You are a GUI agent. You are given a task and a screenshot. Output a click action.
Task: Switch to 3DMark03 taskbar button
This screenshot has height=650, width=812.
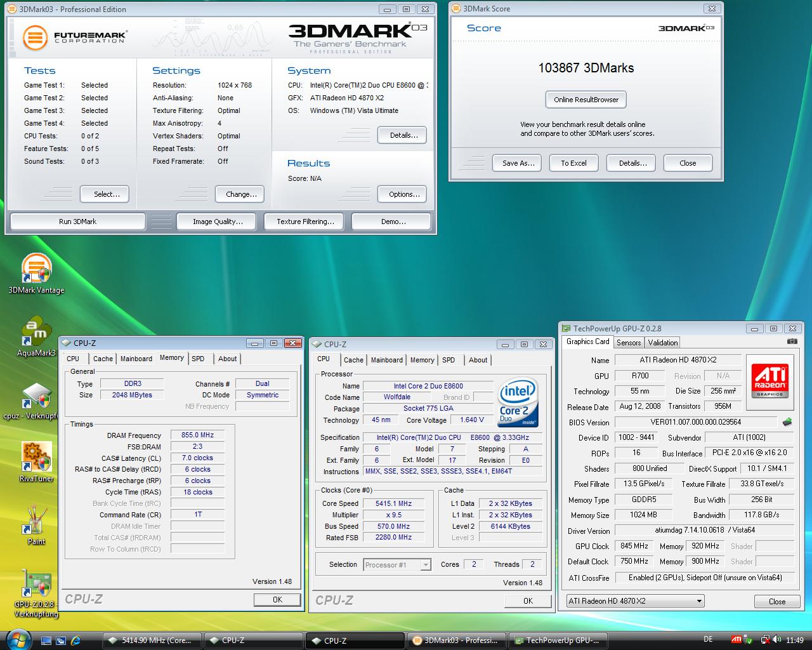coord(457,640)
